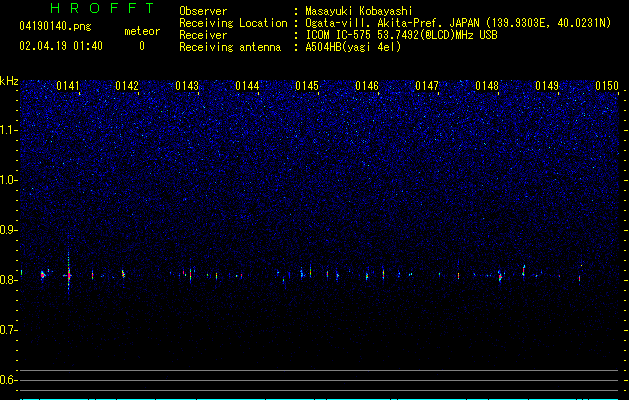Click the 0142 time marker
Image resolution: width=629 pixels, height=400 pixels.
coord(127,86)
